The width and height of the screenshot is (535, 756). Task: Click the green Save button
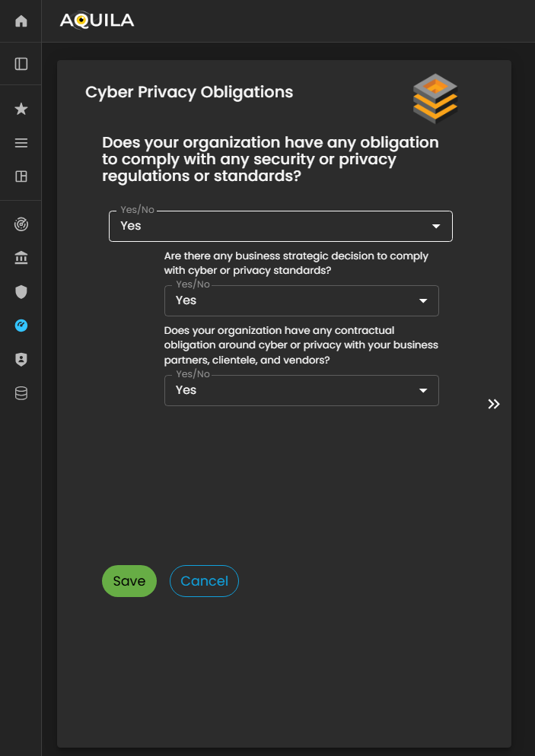point(129,581)
